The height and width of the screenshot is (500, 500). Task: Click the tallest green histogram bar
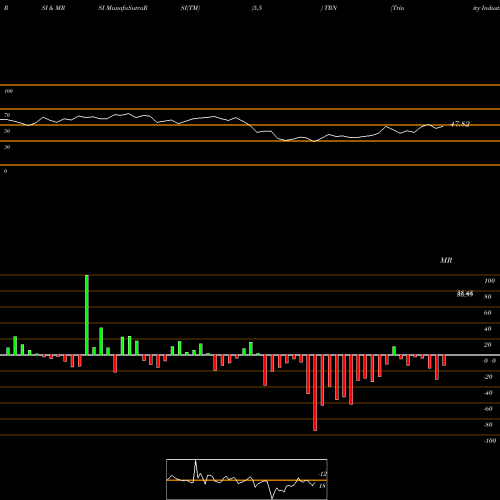[87, 315]
